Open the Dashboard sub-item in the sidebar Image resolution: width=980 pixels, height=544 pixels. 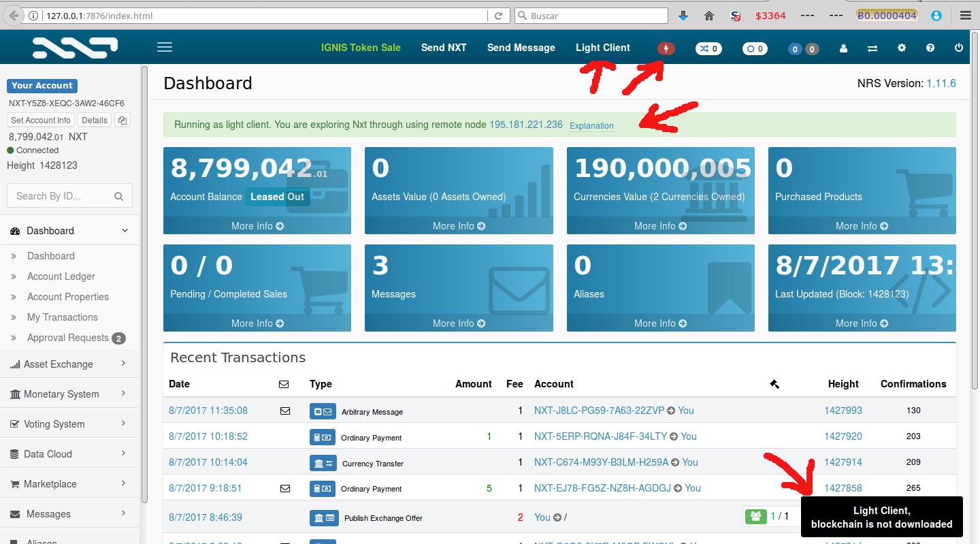point(51,256)
